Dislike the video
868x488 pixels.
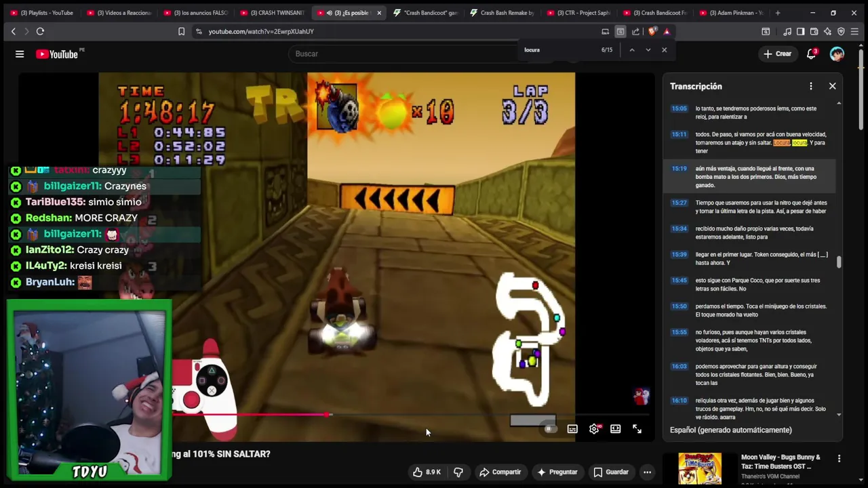[x=458, y=472]
